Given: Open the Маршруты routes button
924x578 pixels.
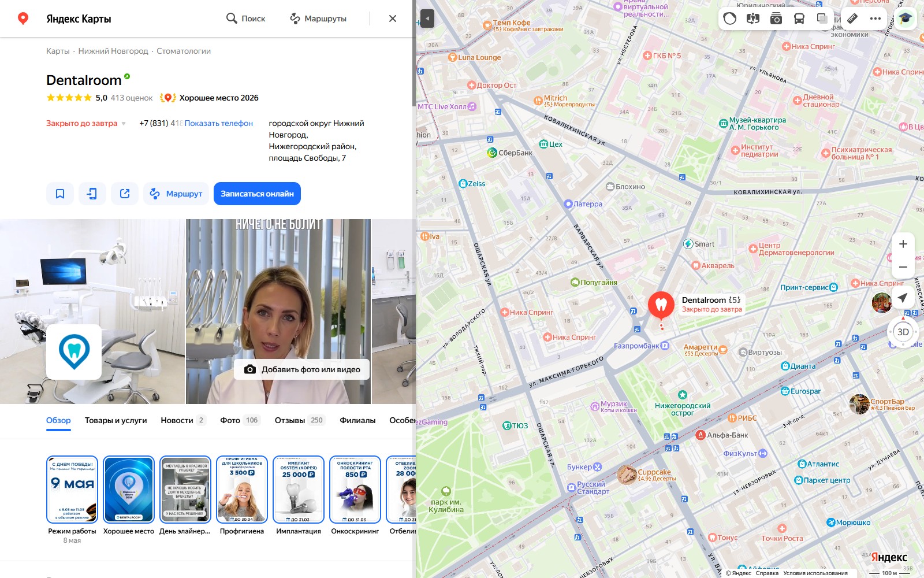Looking at the screenshot, I should tap(318, 18).
